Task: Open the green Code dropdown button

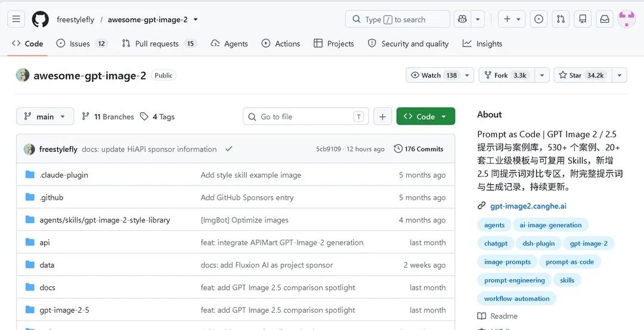Action: 426,116
